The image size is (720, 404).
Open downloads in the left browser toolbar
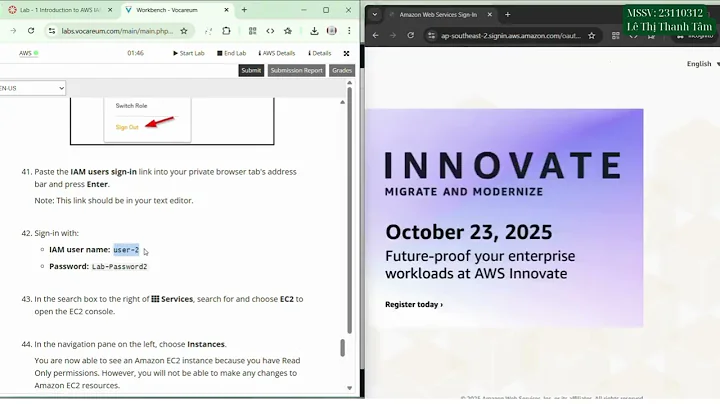pyautogui.click(x=314, y=31)
